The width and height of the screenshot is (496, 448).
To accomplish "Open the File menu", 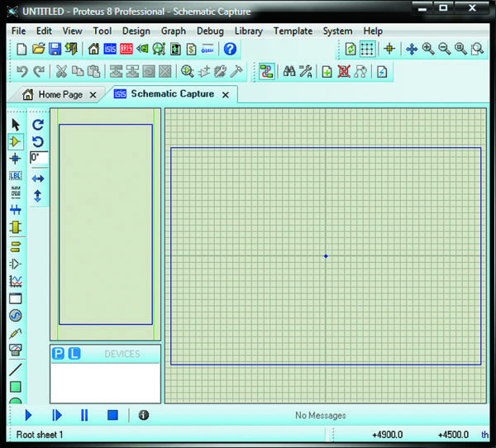I will point(19,31).
